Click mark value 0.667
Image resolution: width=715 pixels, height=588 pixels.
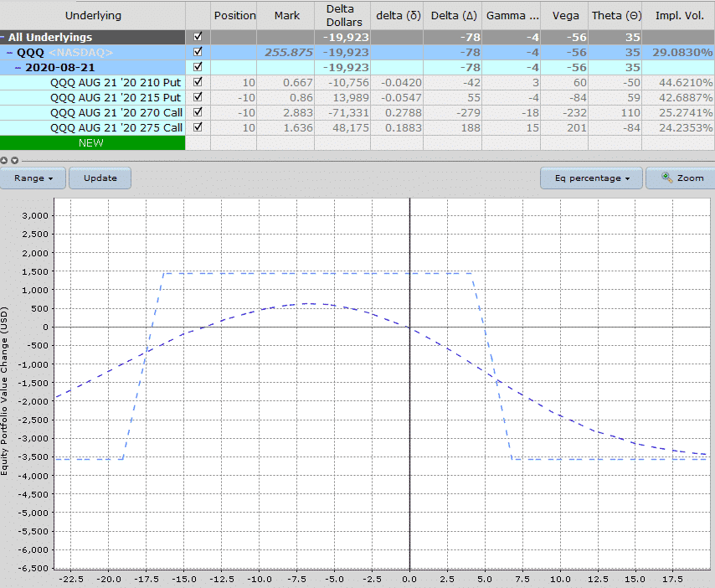(298, 83)
